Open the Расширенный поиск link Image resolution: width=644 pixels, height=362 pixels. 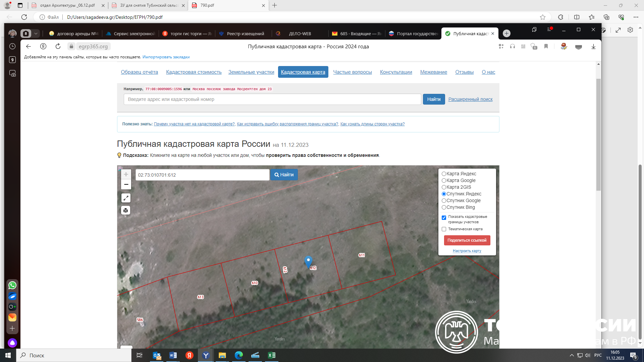tap(470, 99)
